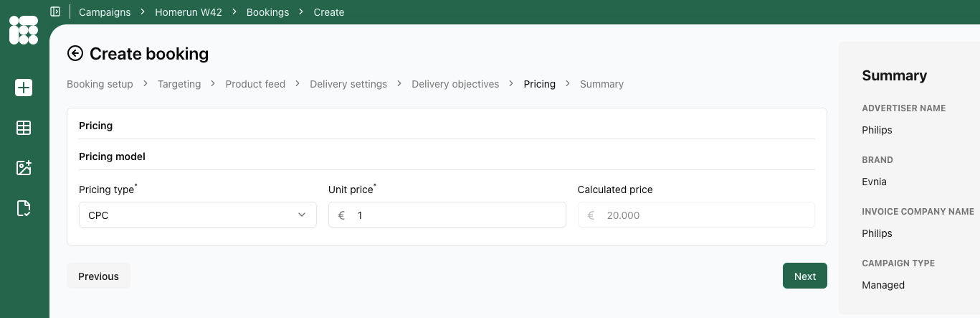The width and height of the screenshot is (980, 318).
Task: Click the Philips value under Invoice Company Name
Action: [877, 233]
